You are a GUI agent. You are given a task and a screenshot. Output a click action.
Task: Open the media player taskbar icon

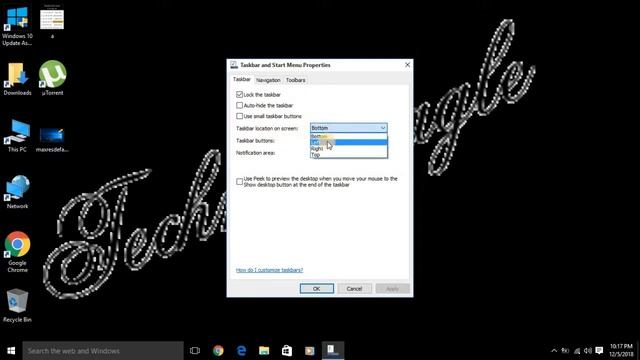310,351
